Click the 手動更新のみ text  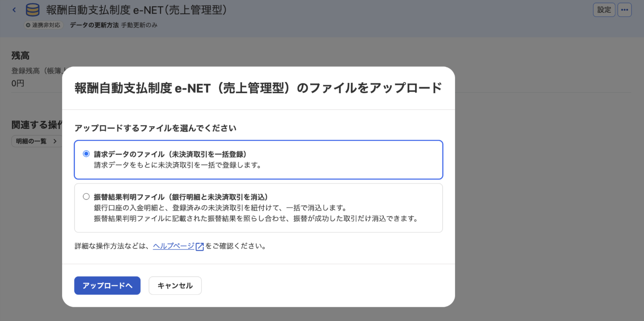[139, 25]
